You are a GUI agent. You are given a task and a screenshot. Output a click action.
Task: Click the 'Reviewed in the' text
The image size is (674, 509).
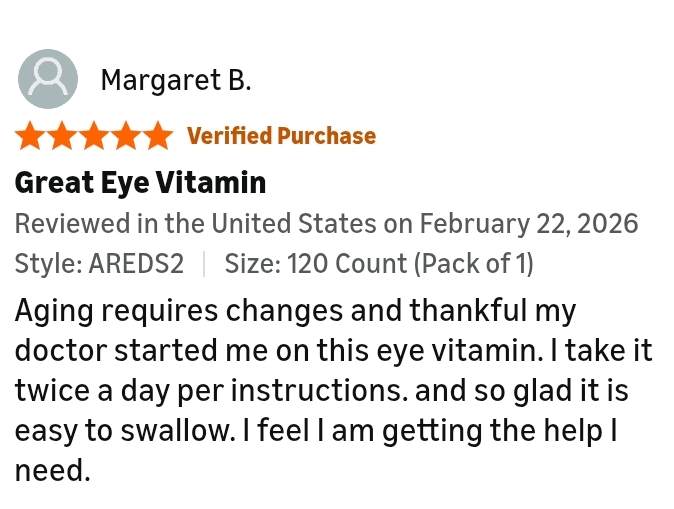coord(110,223)
